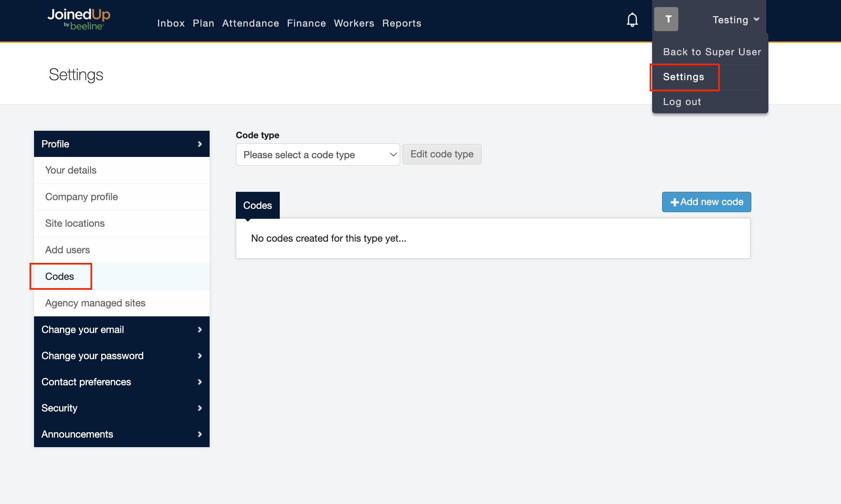Expand the Change your email section
Image resolution: width=841 pixels, height=504 pixels.
pos(122,330)
